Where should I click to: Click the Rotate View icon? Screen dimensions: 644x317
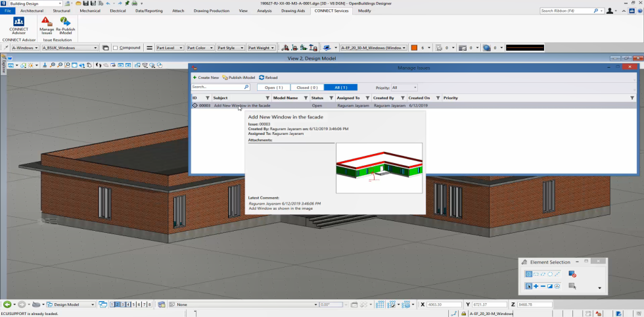coord(81,65)
